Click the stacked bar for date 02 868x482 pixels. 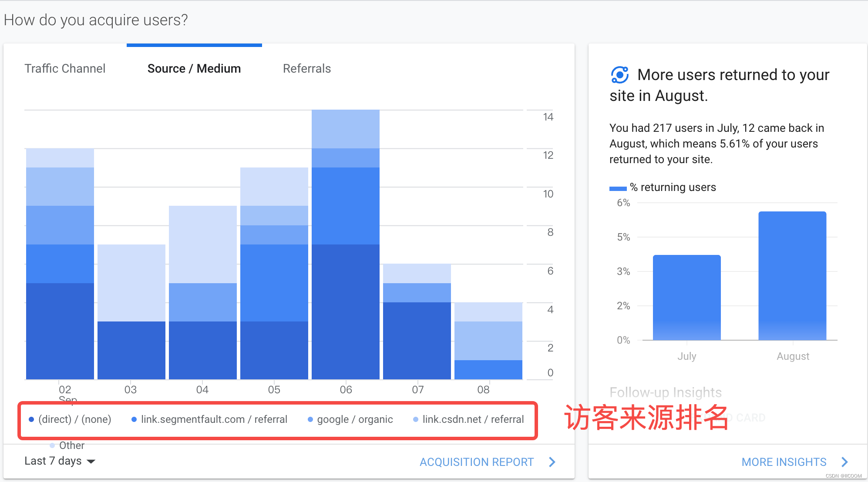coord(60,264)
